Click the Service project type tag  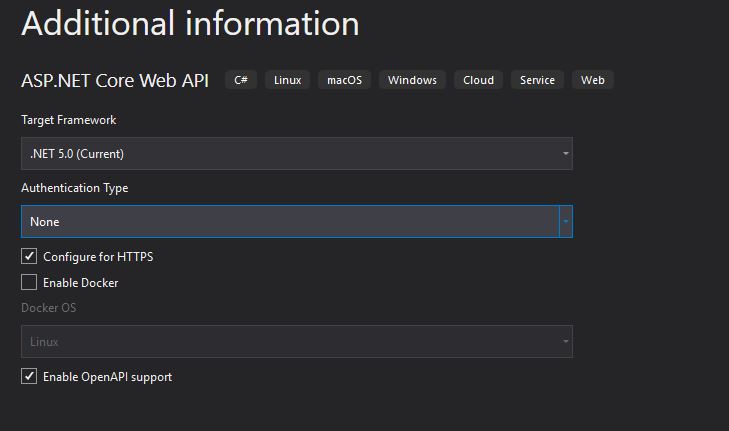pyautogui.click(x=537, y=80)
